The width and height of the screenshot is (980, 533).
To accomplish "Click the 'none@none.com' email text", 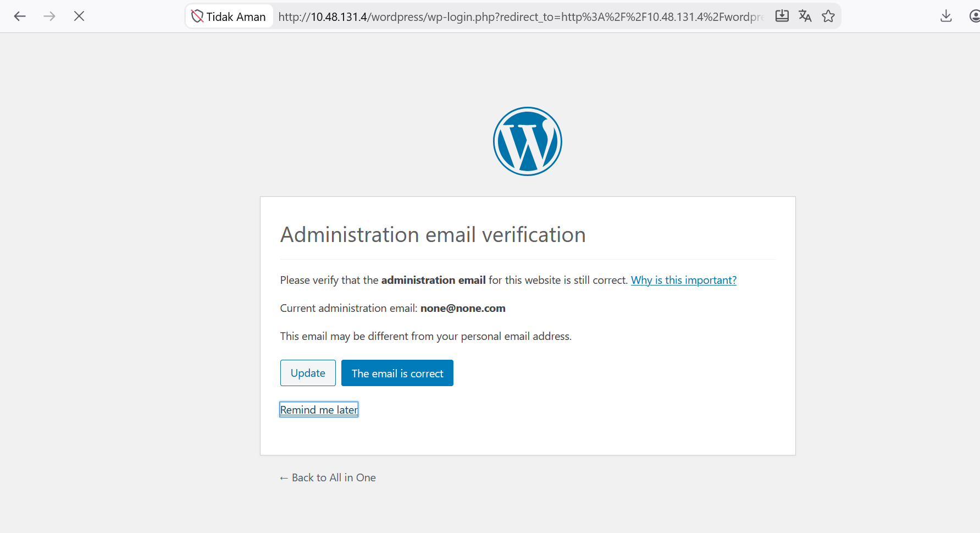I will [463, 308].
